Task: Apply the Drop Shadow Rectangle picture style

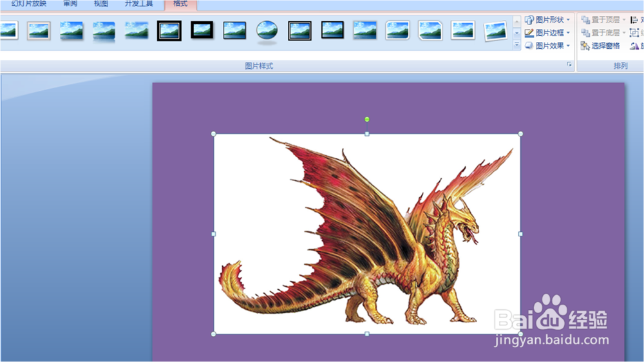Action: point(71,31)
